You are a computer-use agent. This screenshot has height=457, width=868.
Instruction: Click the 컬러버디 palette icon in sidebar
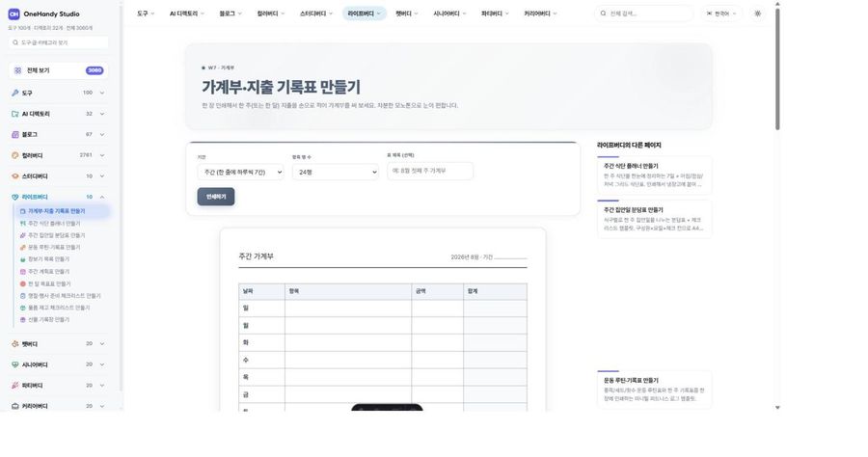coord(14,155)
